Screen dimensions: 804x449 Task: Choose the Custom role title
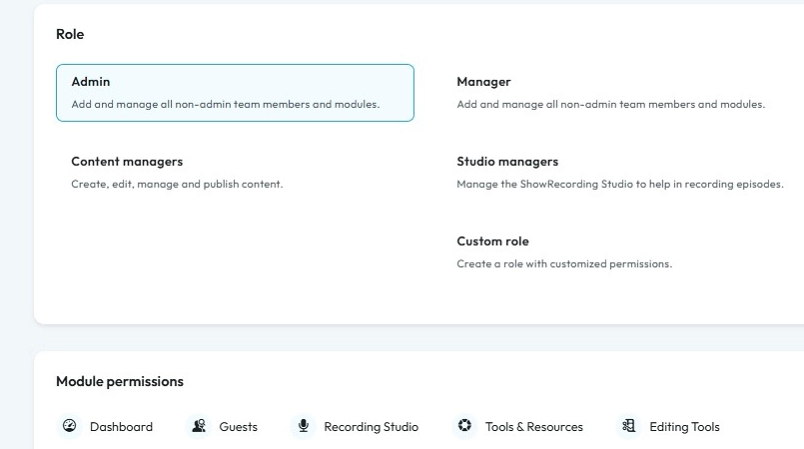point(493,242)
